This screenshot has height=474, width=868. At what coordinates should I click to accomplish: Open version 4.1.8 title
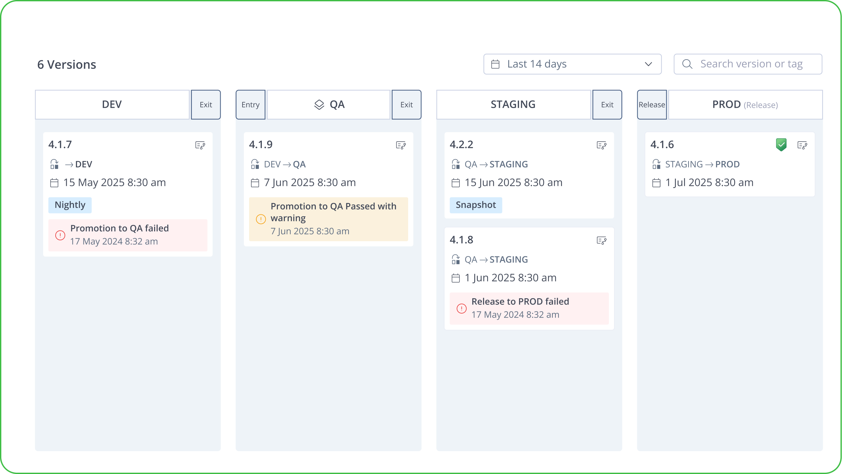(461, 240)
